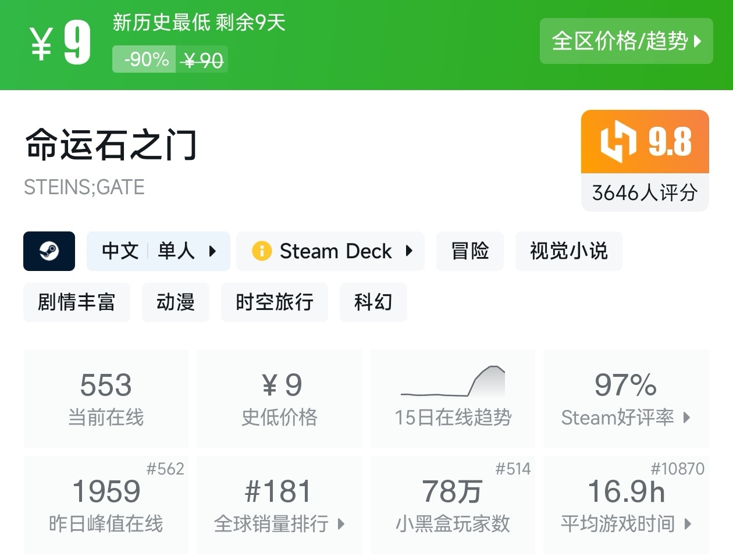Open the 全区价格/趋势 price trend button
Image resolution: width=733 pixels, height=560 pixels.
coord(626,41)
